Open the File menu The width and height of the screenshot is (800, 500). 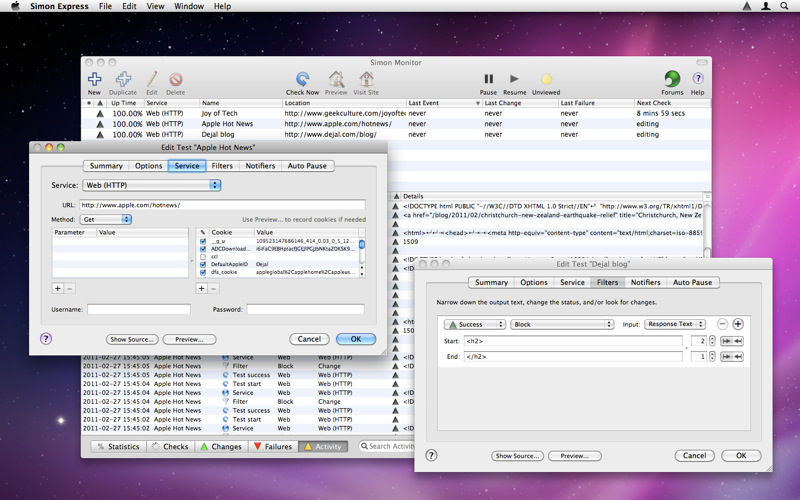(x=106, y=6)
